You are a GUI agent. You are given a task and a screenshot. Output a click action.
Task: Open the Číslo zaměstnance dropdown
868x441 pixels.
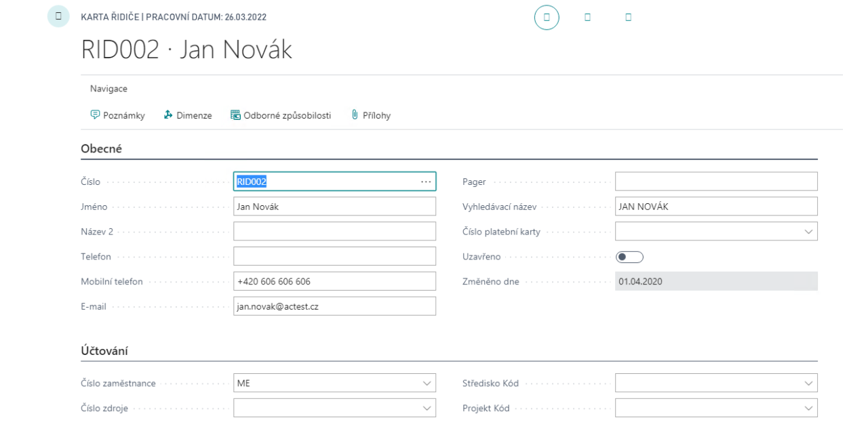tap(427, 383)
